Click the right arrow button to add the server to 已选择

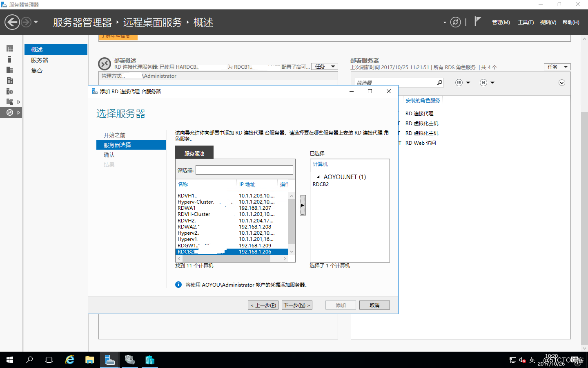click(x=303, y=205)
